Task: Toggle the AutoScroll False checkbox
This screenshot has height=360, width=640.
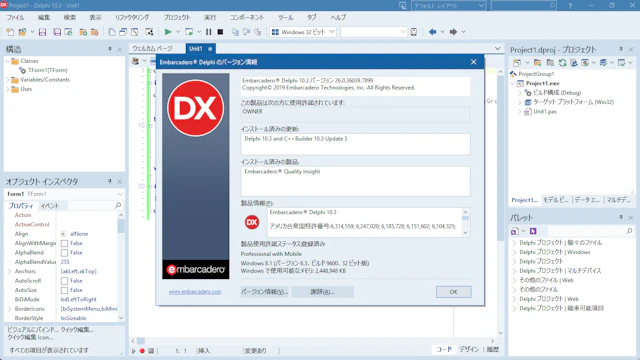Action: click(x=64, y=281)
